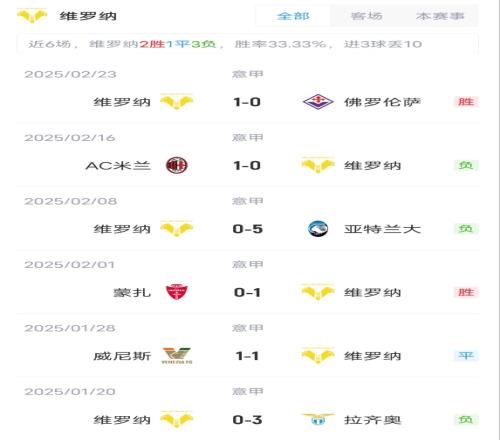Open the 1-1 score against 威尼斯
This screenshot has height=440, width=500.
point(247,356)
